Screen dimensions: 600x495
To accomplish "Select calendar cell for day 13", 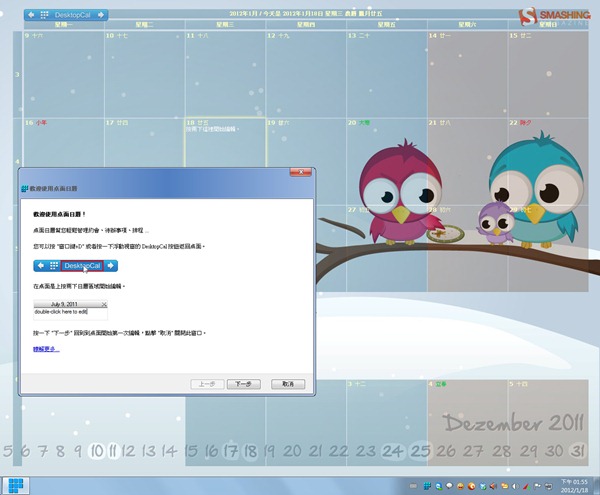I will [x=387, y=74].
